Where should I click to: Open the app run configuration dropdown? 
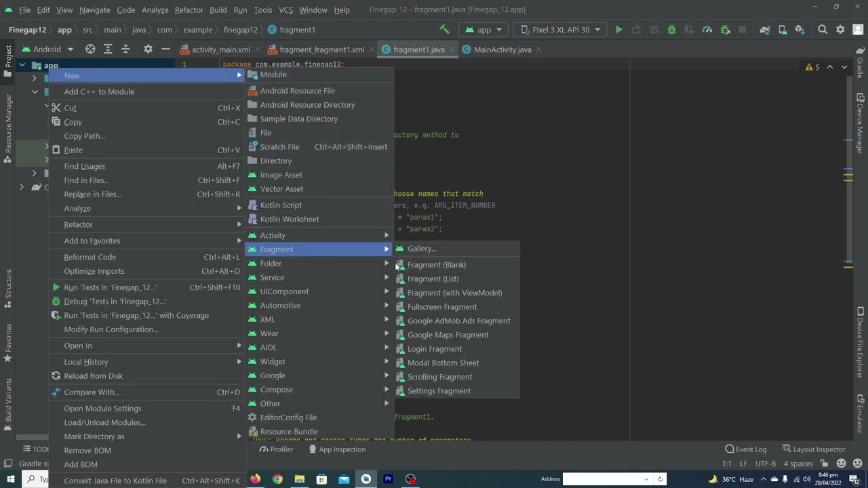point(484,30)
